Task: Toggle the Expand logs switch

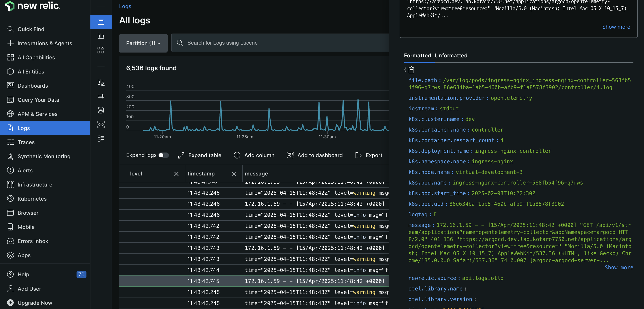Action: click(x=163, y=155)
